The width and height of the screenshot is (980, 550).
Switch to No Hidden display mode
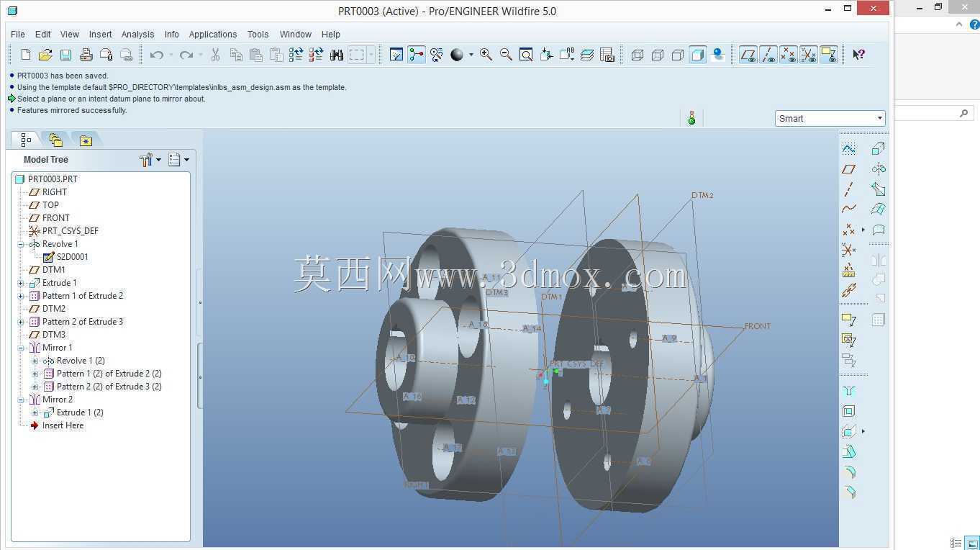click(677, 55)
